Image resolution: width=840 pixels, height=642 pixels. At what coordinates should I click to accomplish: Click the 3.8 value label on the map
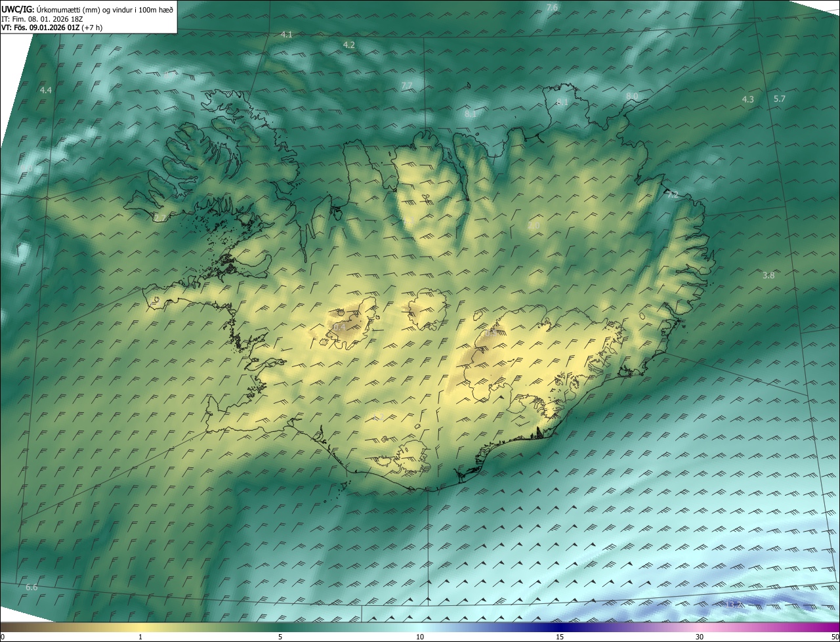click(x=768, y=276)
